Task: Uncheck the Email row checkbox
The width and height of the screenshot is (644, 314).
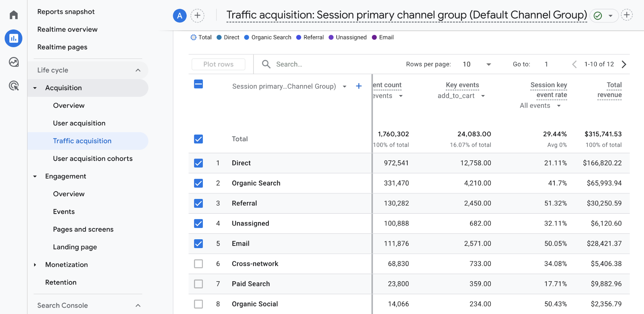Action: (x=198, y=243)
